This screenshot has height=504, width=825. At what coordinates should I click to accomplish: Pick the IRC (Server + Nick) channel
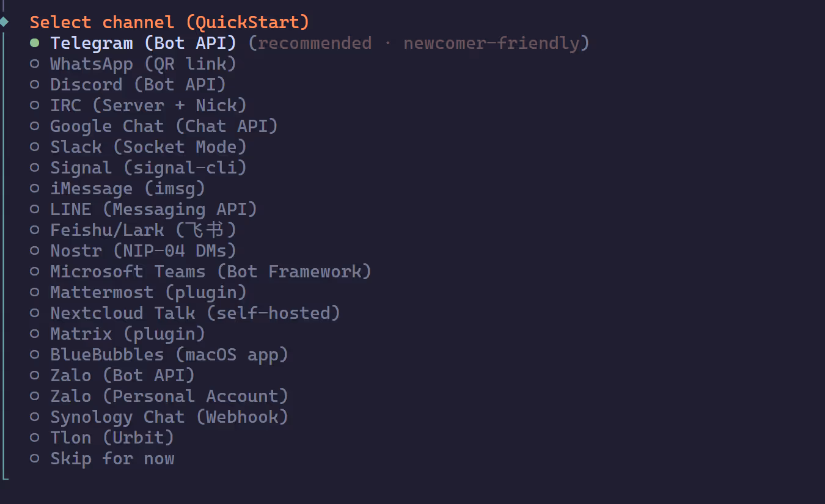pos(148,106)
